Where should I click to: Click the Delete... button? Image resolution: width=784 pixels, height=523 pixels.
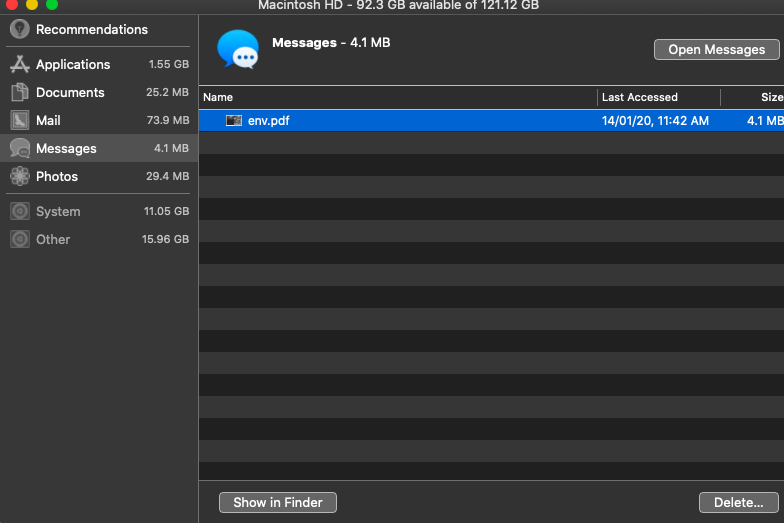point(738,502)
